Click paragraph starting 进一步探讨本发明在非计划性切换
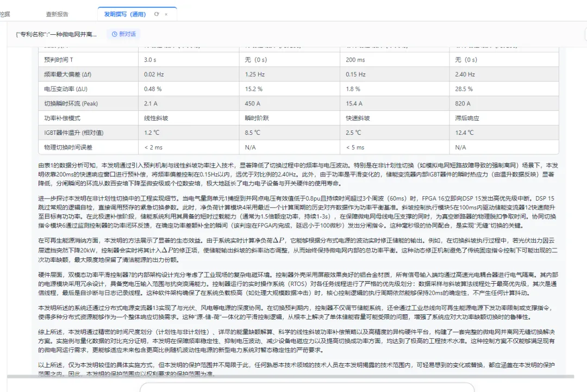This screenshot has width=587, height=392. pos(298,212)
